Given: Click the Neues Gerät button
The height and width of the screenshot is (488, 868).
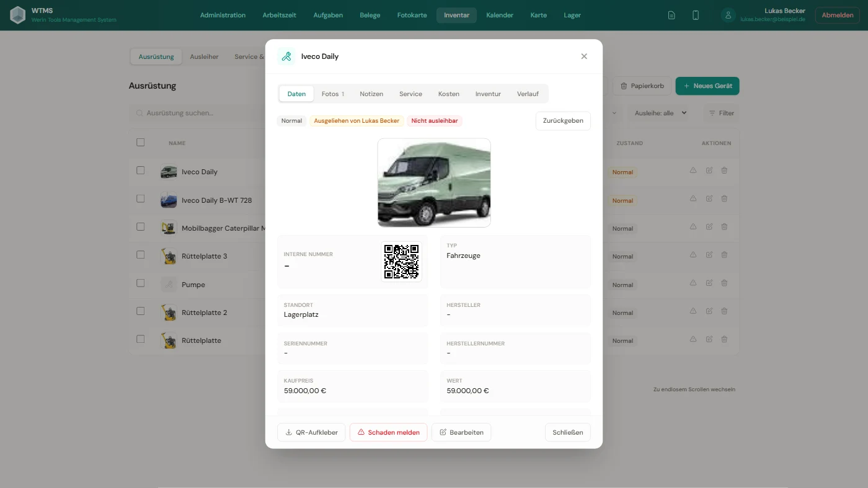Looking at the screenshot, I should [x=707, y=86].
